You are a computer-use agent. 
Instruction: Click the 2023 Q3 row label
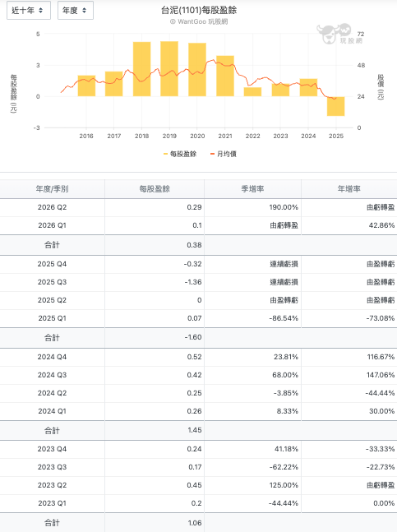[x=53, y=467]
